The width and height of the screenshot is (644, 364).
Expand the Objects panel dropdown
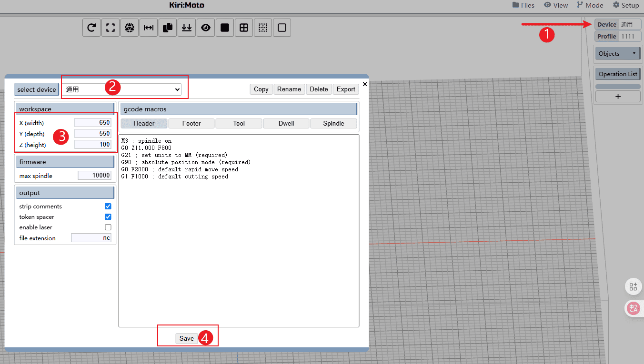618,54
